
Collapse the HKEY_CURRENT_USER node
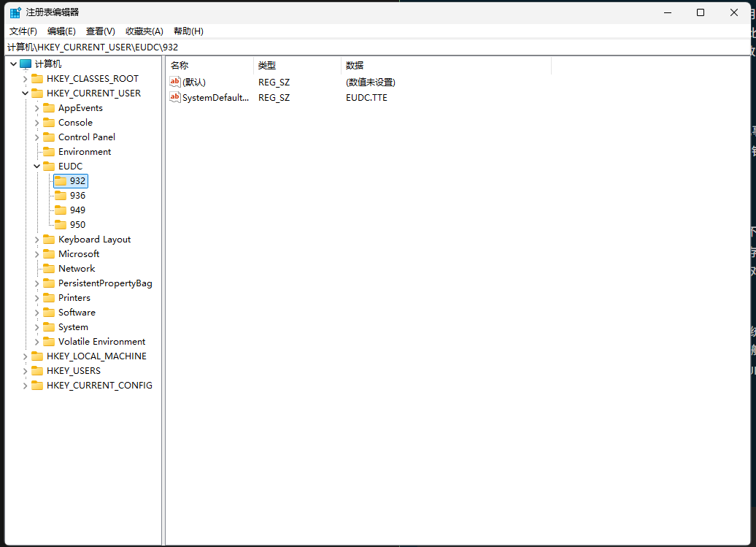[25, 93]
